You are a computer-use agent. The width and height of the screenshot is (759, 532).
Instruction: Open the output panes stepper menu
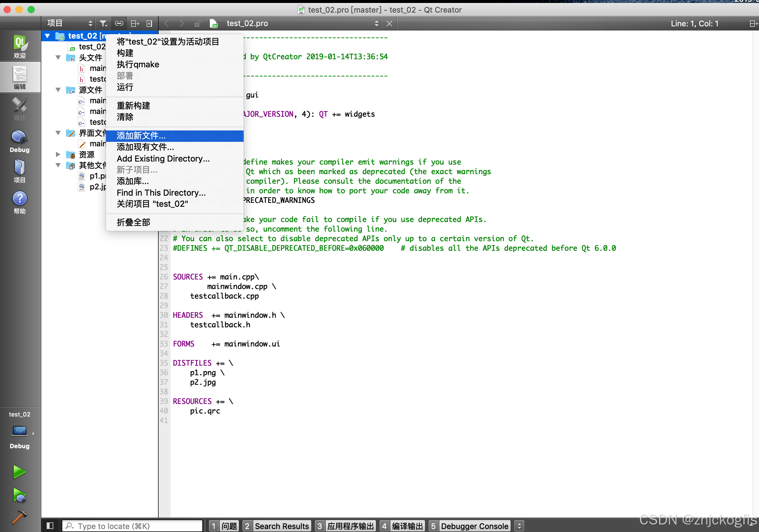coord(519,526)
